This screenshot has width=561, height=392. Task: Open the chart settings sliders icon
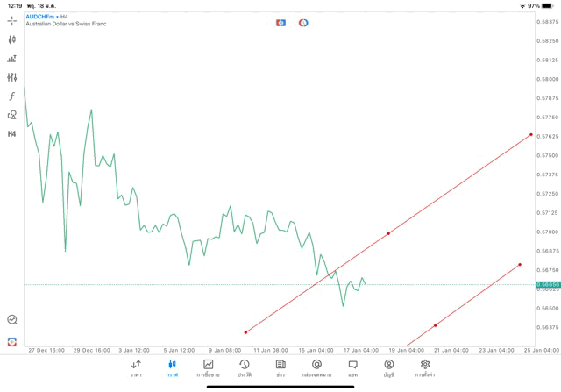tap(12, 77)
